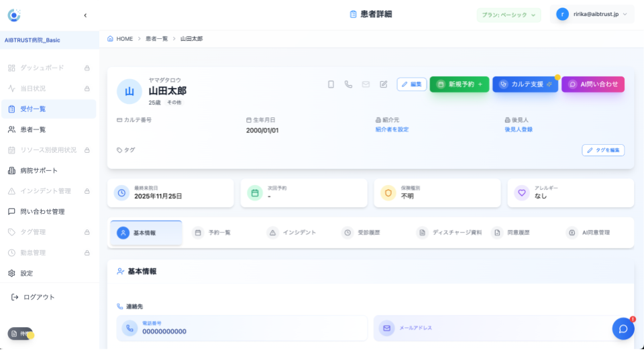Image resolution: width=644 pixels, height=362 pixels.
Task: Click the app logo in the top-left corner
Action: click(14, 15)
